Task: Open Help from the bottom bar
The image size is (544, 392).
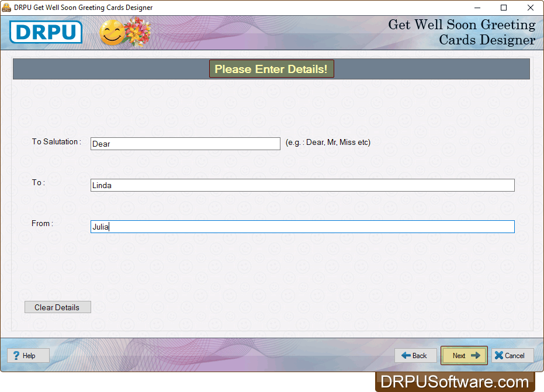Action: click(29, 356)
